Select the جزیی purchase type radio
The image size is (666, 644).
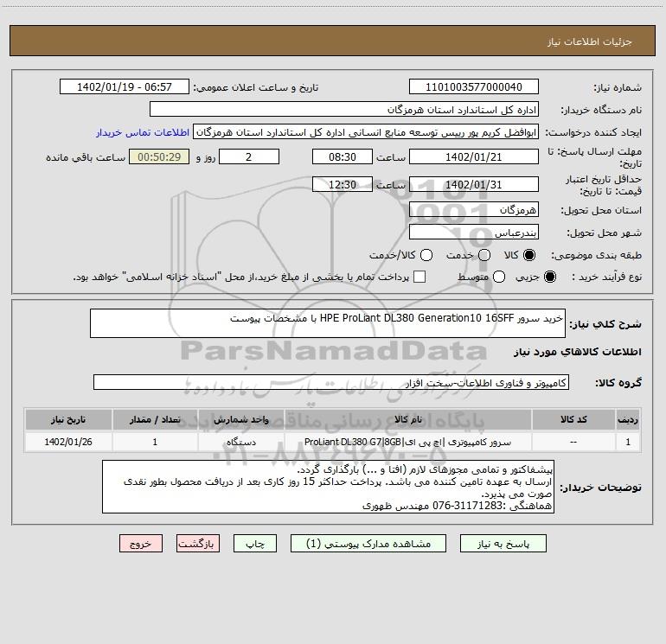[549, 277]
